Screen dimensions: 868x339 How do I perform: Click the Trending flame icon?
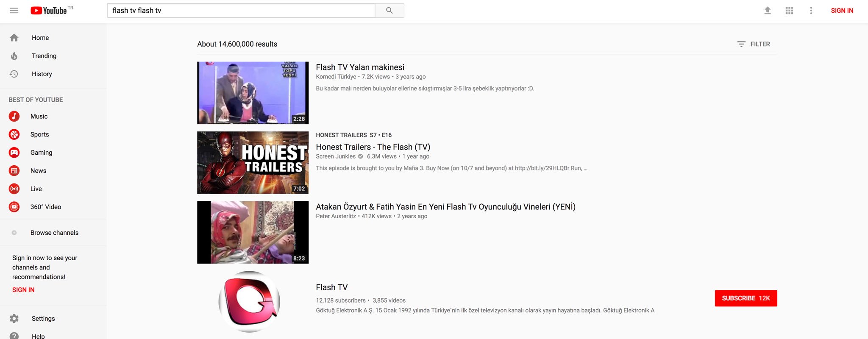14,56
